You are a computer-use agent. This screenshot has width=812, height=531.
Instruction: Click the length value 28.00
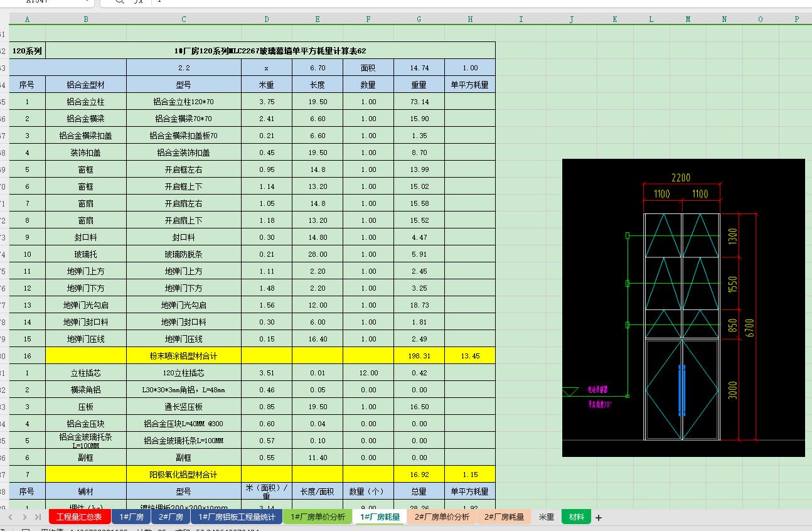pos(318,254)
